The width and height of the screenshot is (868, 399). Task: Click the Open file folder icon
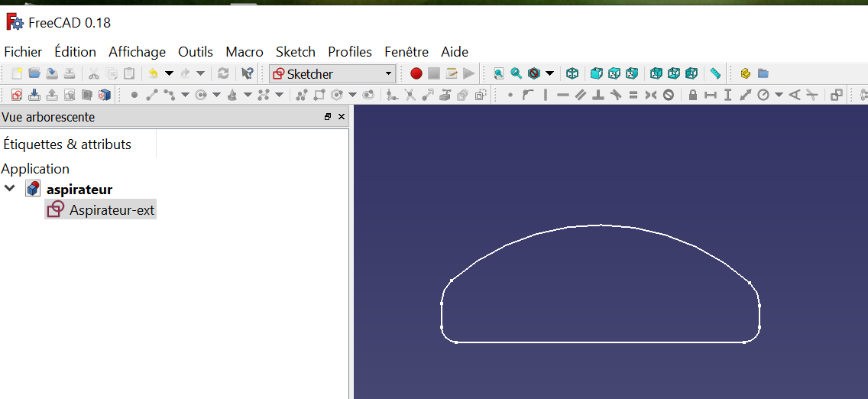click(34, 73)
